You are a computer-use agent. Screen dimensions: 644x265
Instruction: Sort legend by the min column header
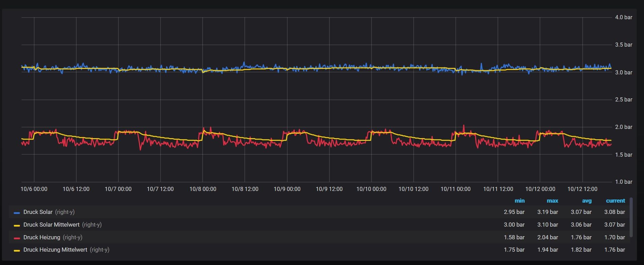coord(519,201)
